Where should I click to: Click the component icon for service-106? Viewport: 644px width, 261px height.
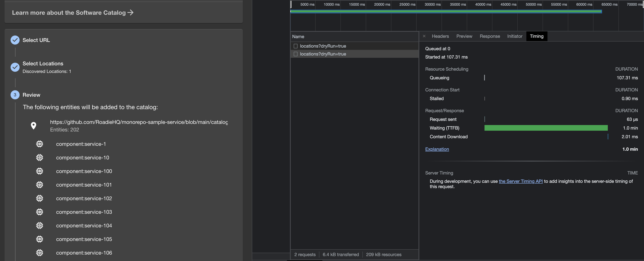coord(40,253)
